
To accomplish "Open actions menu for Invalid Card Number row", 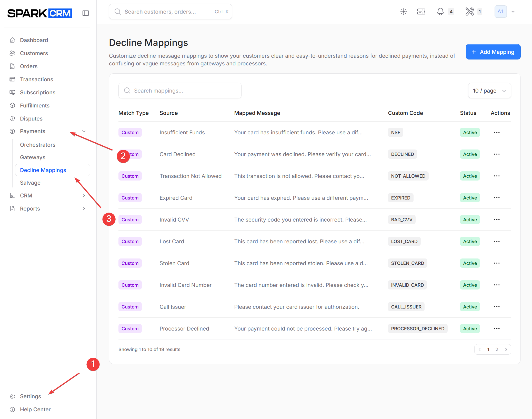I will (497, 285).
